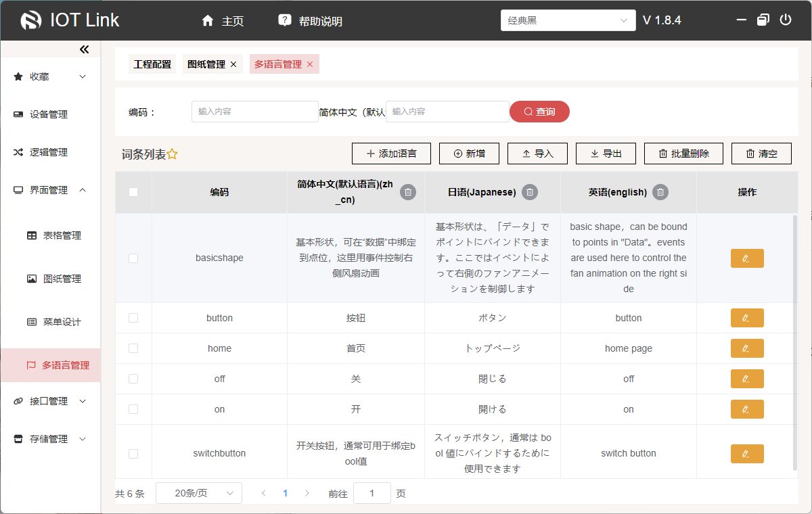
Task: Check the home row checkbox
Action: (x=133, y=348)
